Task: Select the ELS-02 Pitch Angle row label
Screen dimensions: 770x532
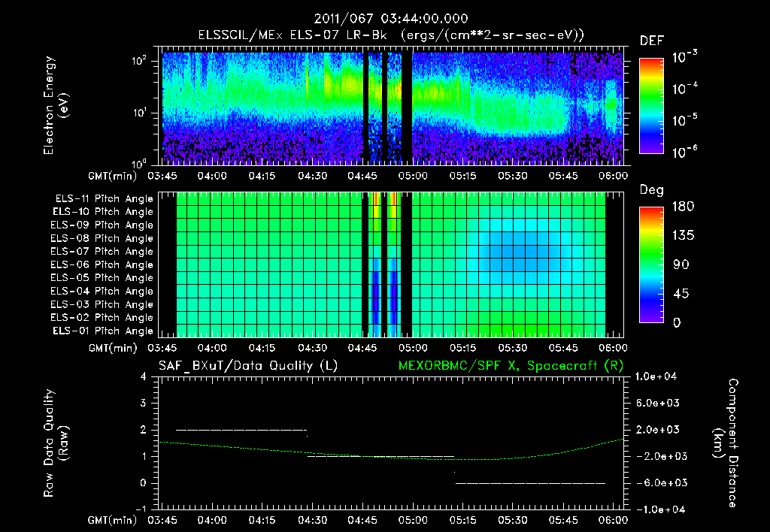Action: (x=102, y=318)
